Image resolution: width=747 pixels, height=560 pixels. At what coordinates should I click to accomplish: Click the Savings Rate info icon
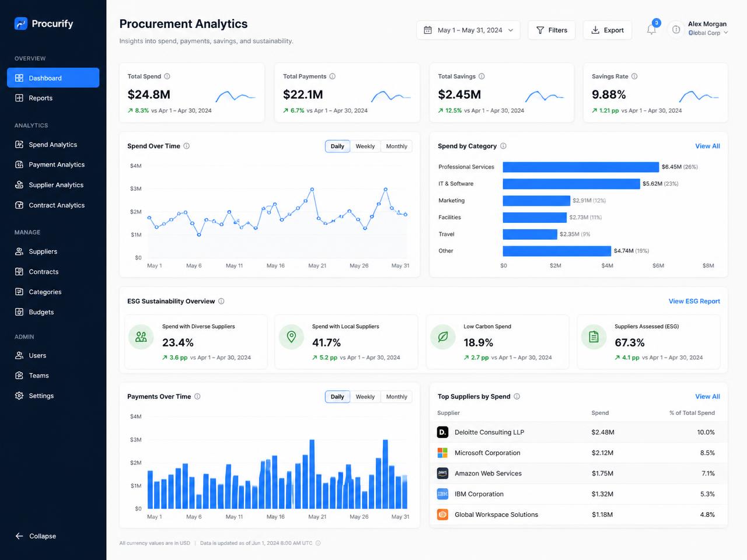(x=634, y=76)
